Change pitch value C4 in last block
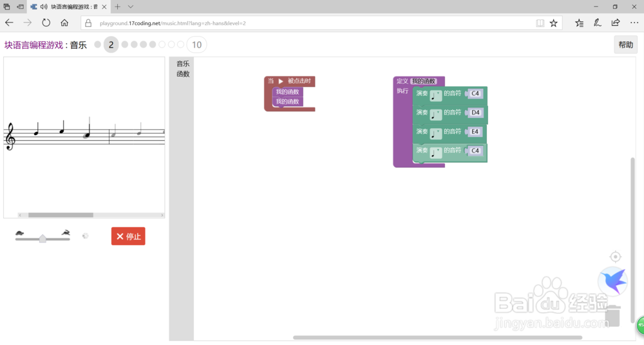 [475, 151]
